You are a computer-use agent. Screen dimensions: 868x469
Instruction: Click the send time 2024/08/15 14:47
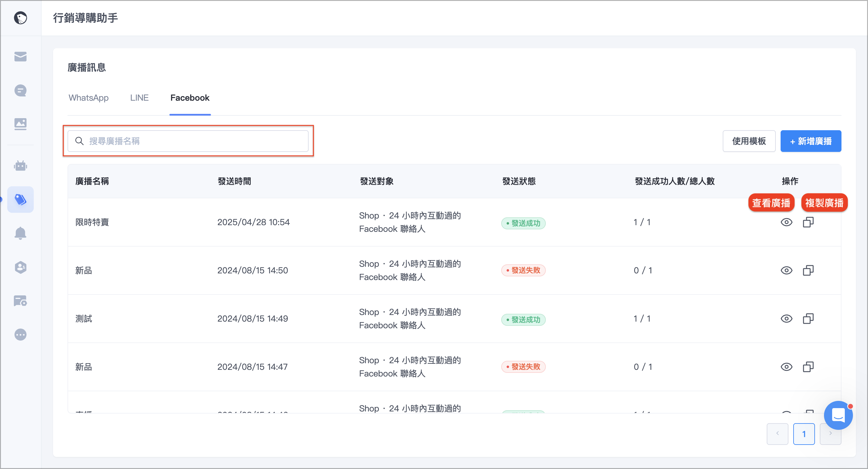[252, 367]
